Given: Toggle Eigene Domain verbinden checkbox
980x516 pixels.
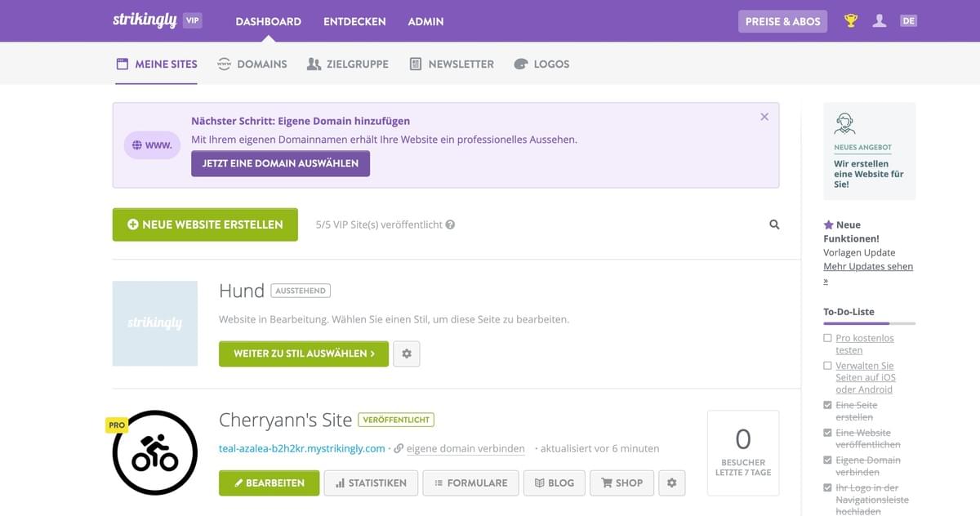Looking at the screenshot, I should click(x=827, y=460).
